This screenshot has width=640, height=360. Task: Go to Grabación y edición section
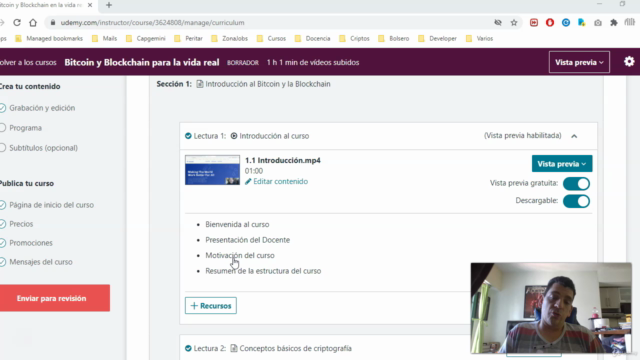pyautogui.click(x=42, y=108)
